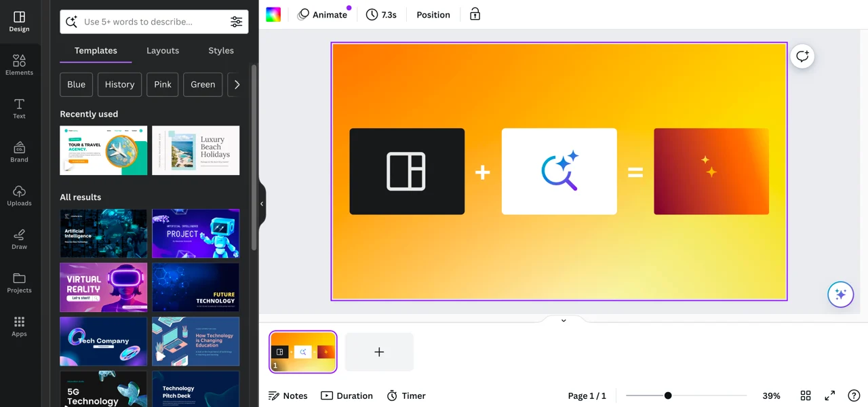
Task: Choose the Virtual Reality template
Action: 104,288
